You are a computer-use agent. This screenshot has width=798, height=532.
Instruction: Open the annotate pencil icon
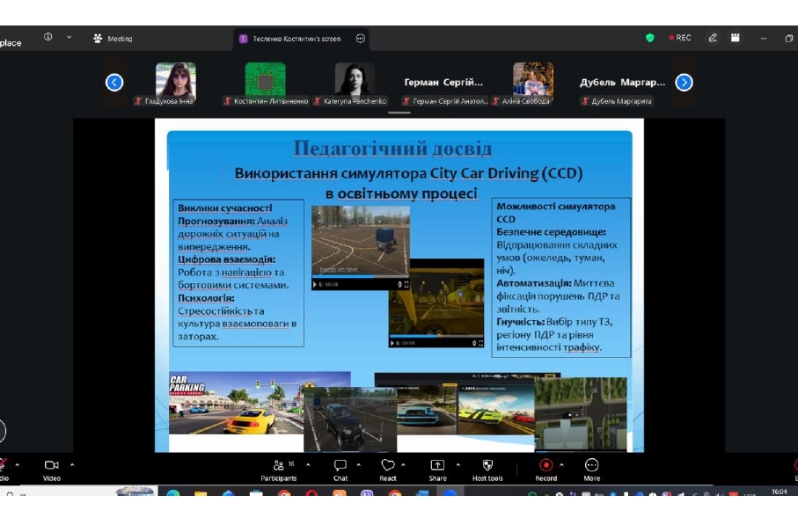coord(713,38)
